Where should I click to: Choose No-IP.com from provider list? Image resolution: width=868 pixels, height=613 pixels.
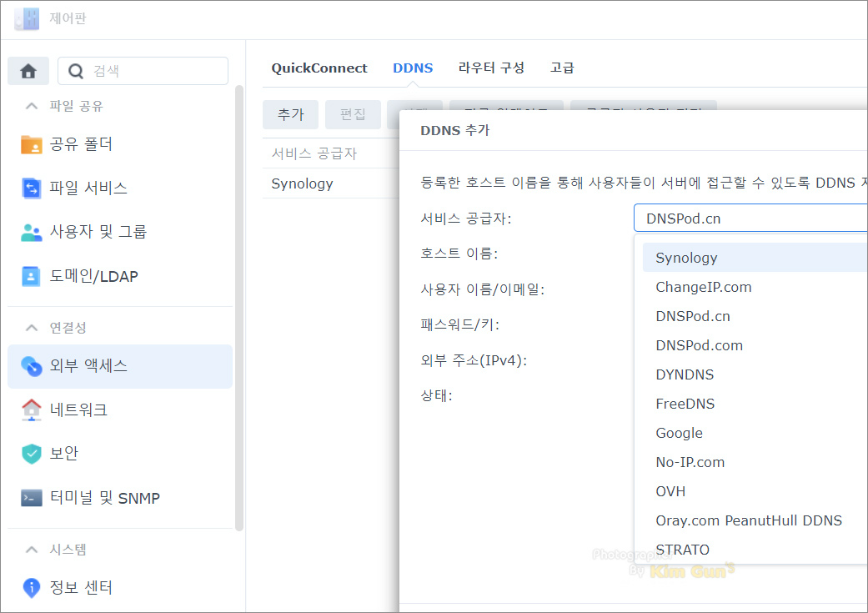pos(755,462)
